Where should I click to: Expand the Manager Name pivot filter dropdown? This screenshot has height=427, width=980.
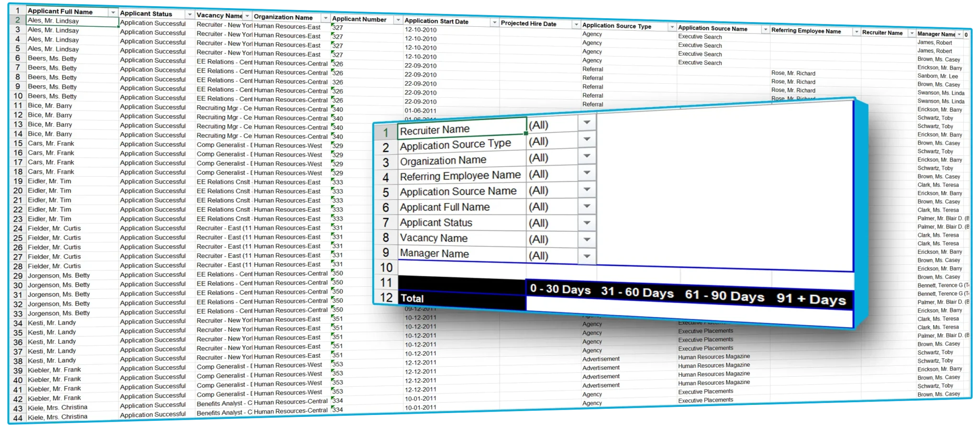pos(587,256)
